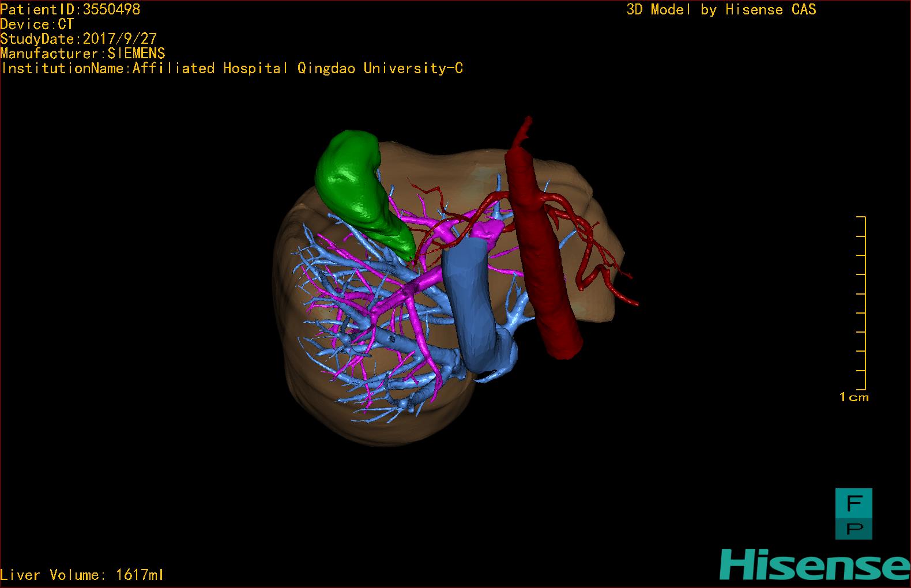The width and height of the screenshot is (911, 588).
Task: Click the "3D Model by Hisense CAS" caption
Action: [721, 9]
